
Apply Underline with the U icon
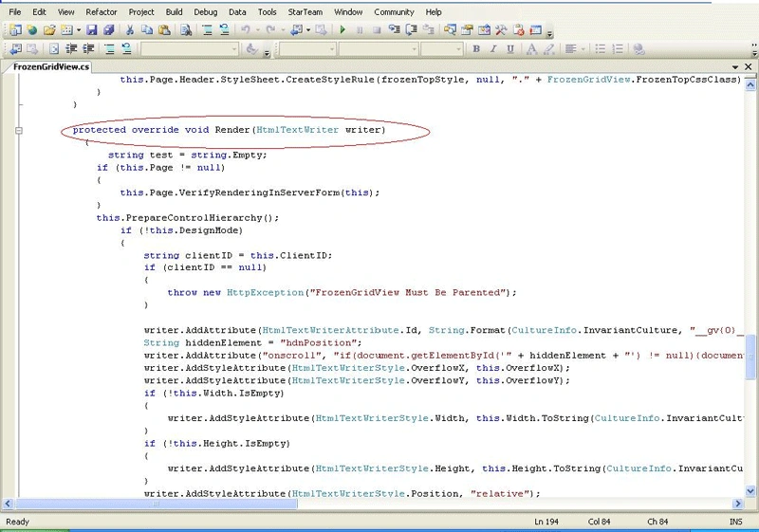click(510, 49)
